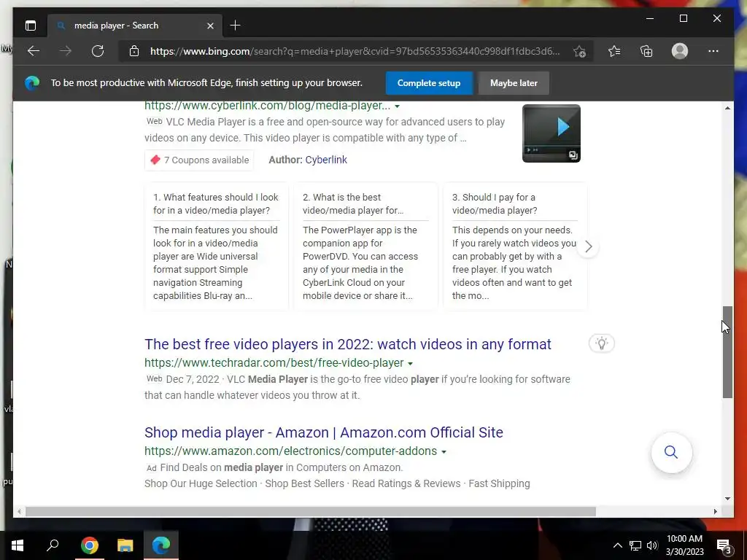Image resolution: width=747 pixels, height=560 pixels.
Task: Expand amazon.com URL dropdown arrow
Action: [444, 451]
